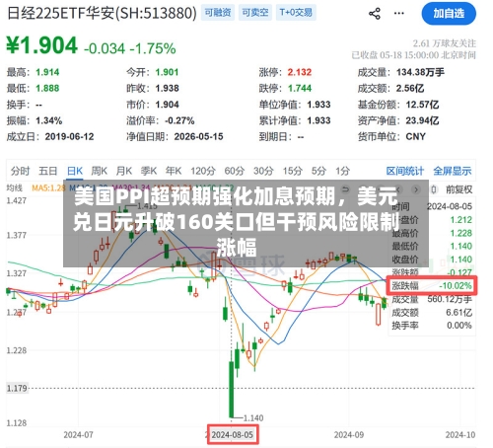The width and height of the screenshot is (493, 448).
Task: Switch to the 15分 interval tab
Action: (x=293, y=171)
